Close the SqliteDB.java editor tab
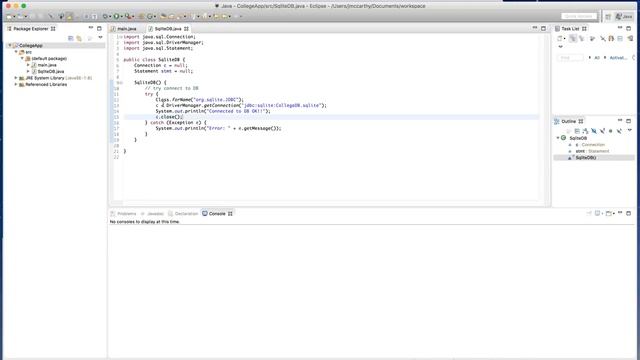The width and height of the screenshot is (640, 360). (186, 29)
